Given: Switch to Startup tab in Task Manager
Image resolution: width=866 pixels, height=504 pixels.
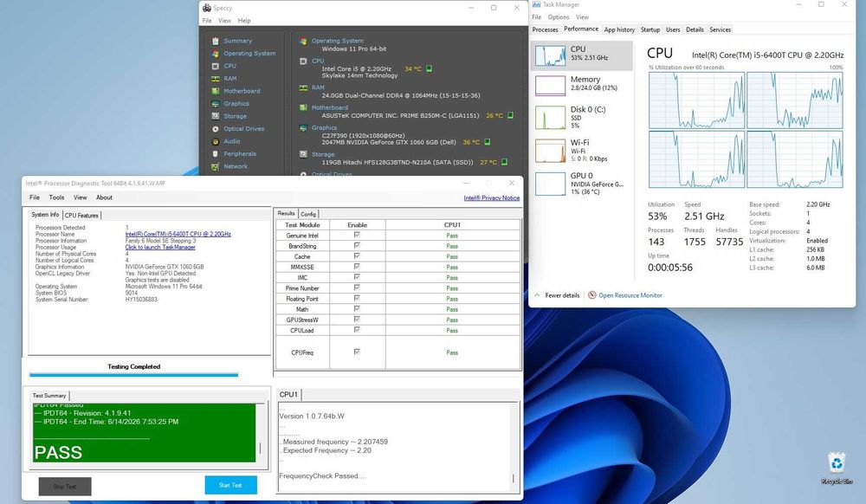Looking at the screenshot, I should (x=650, y=29).
